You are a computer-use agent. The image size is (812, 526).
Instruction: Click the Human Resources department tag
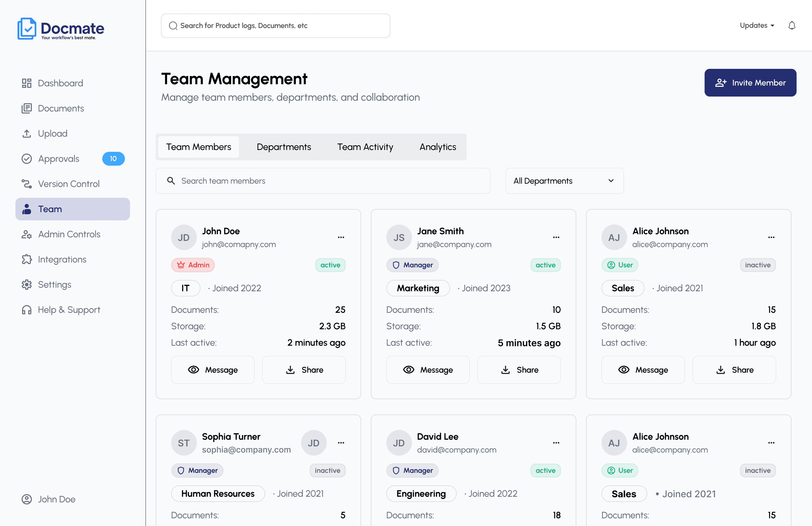click(218, 494)
